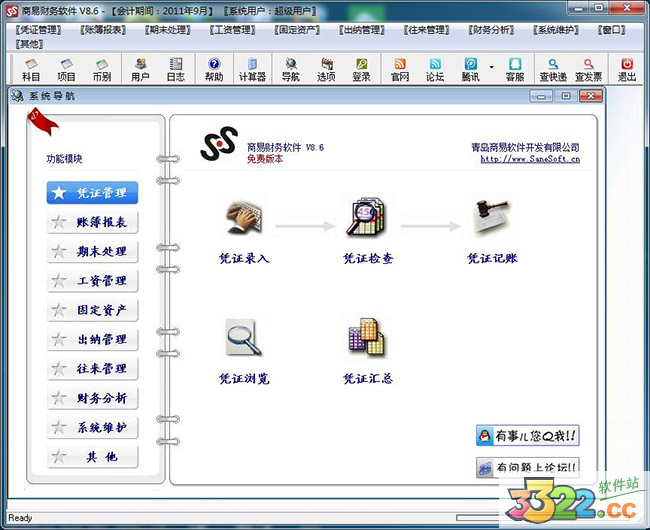
Task: Click the 有问题上论坛 forum button
Action: tap(527, 468)
